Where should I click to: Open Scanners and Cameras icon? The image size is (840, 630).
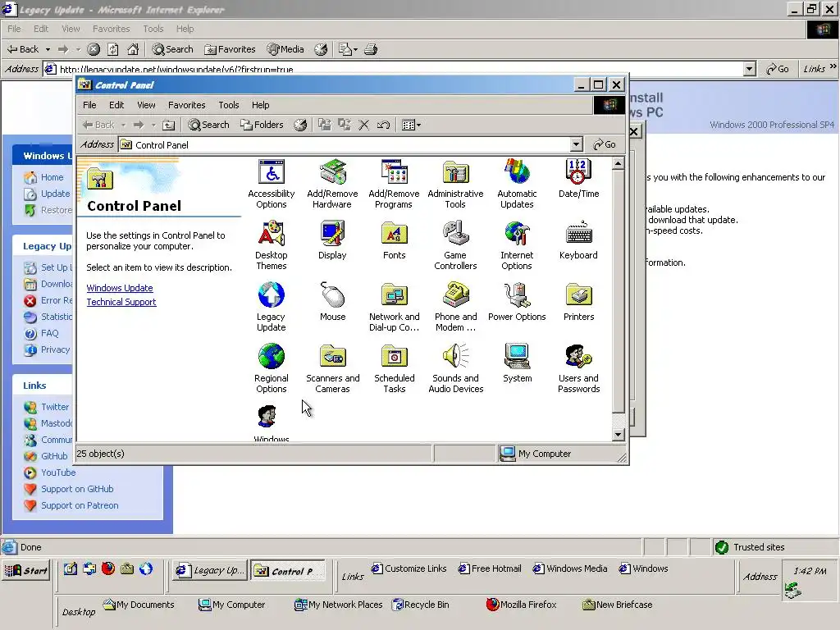(333, 368)
